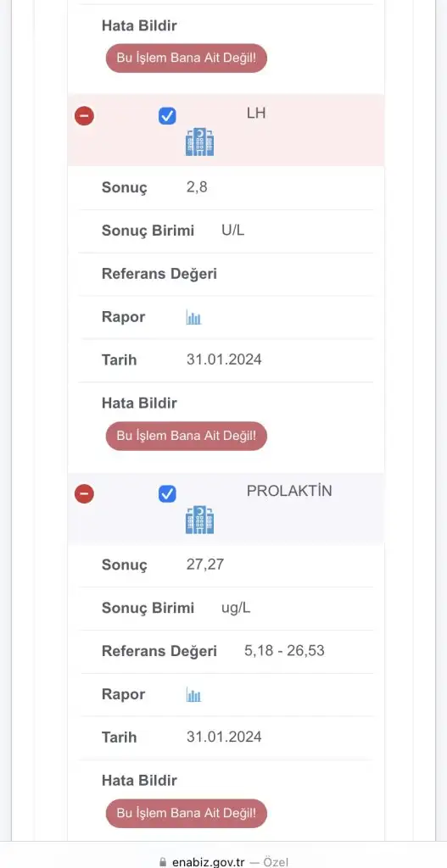The height and width of the screenshot is (868, 447).
Task: Report LH entry with 'Bu İşlem Bana Ait Değil!'
Action: (x=186, y=436)
